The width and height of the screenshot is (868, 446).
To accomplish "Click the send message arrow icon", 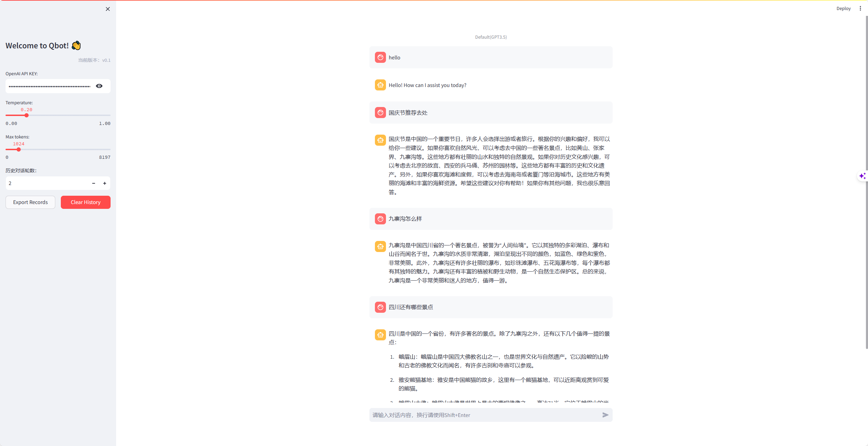I will [605, 415].
